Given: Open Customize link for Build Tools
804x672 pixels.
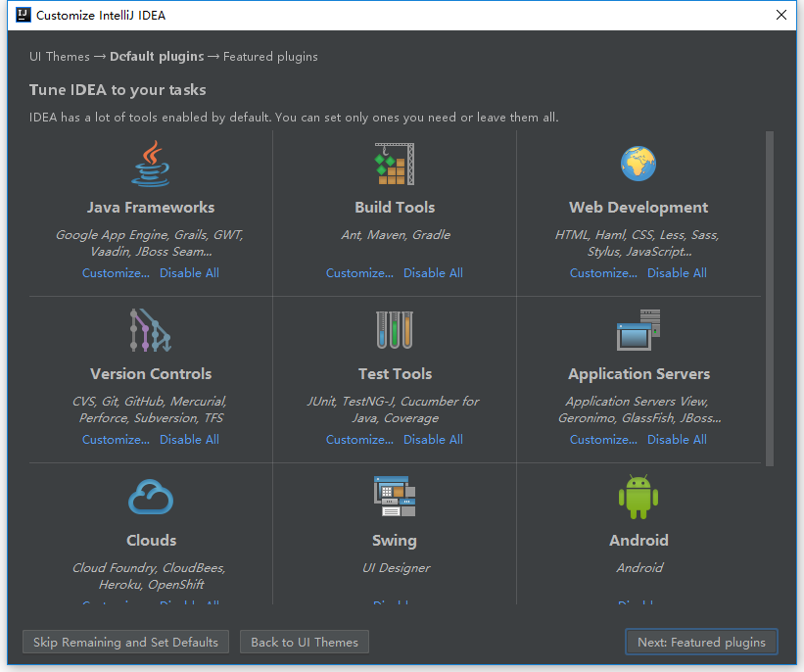Looking at the screenshot, I should click(360, 273).
